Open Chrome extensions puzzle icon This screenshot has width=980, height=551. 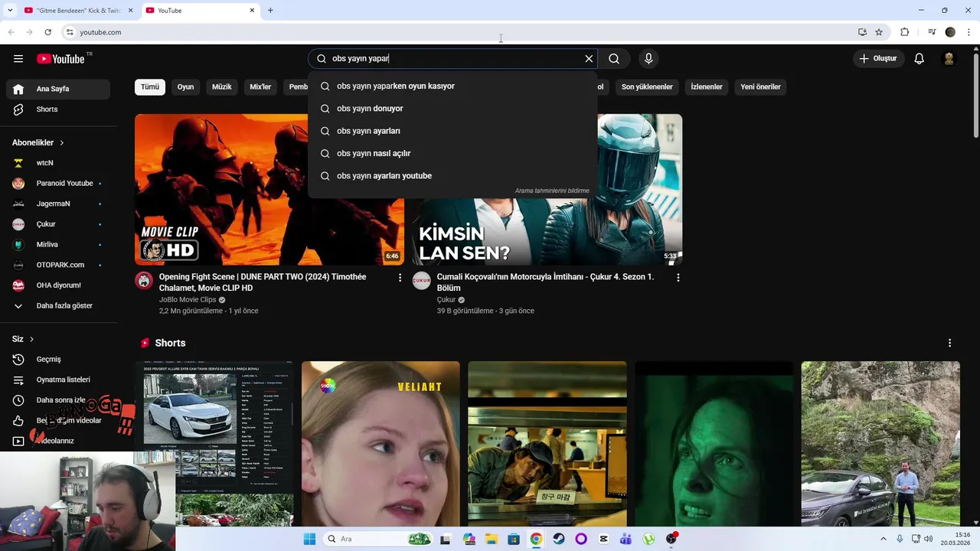click(x=905, y=32)
